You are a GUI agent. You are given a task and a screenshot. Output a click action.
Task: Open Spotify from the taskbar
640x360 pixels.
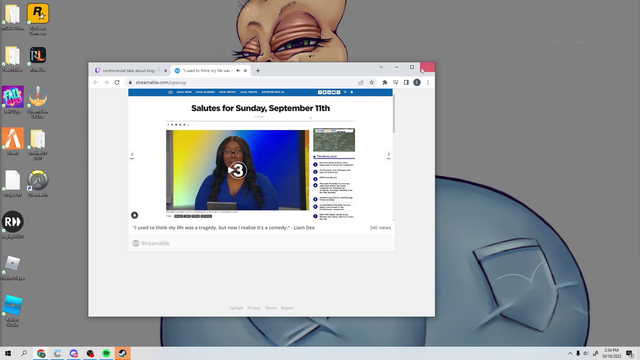(106, 353)
